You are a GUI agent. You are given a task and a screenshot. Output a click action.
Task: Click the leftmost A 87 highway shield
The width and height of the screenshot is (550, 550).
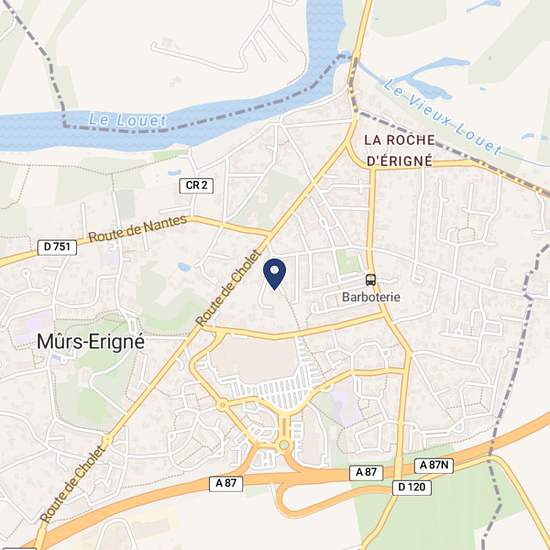226,483
